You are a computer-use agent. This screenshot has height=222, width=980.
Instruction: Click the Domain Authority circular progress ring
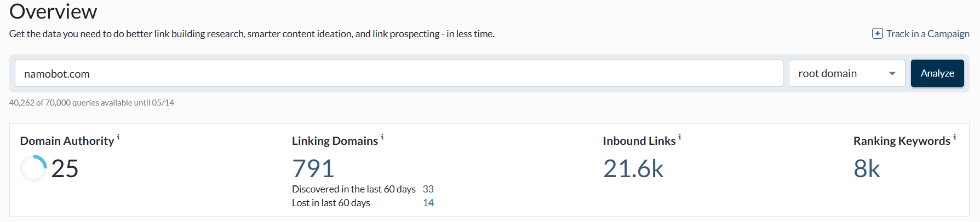click(x=33, y=168)
